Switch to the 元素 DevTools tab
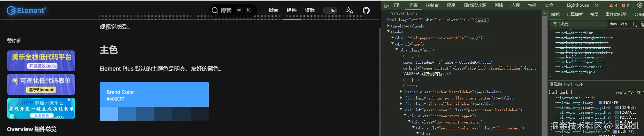This screenshot has height=136, width=644. (x=413, y=5)
